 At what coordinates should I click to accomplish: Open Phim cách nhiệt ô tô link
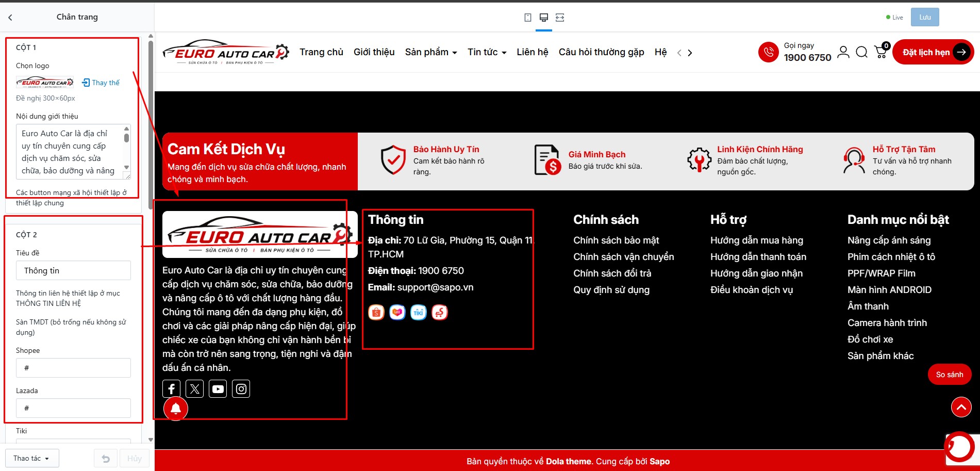[x=891, y=257]
